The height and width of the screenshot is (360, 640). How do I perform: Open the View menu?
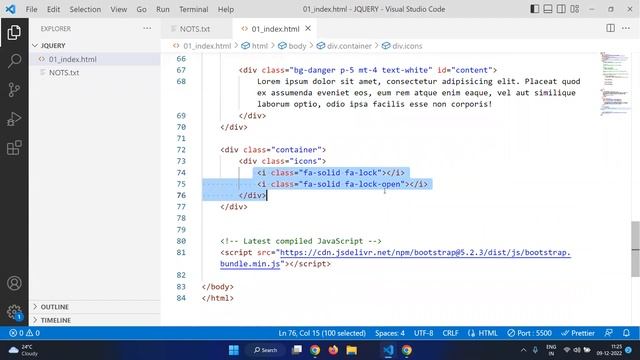pyautogui.click(x=118, y=9)
